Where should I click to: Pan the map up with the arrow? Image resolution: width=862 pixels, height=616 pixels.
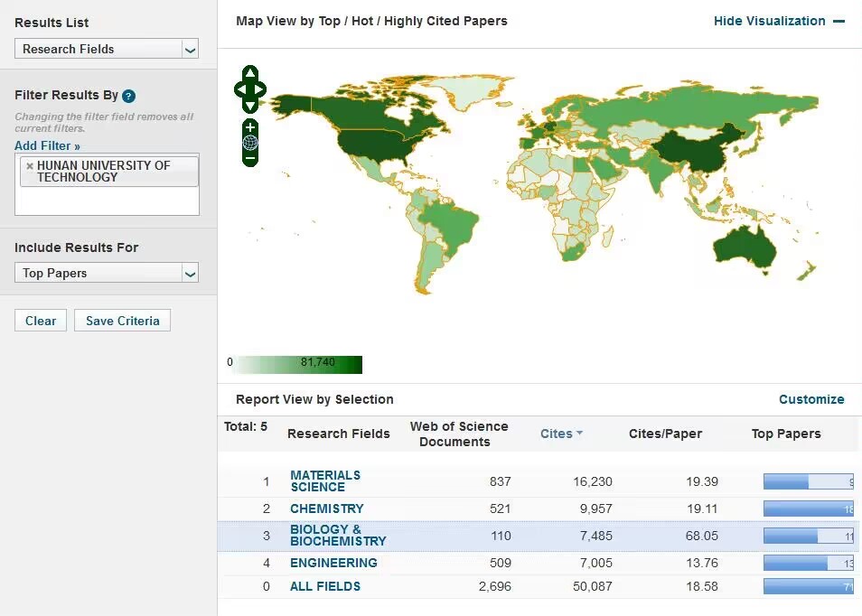(x=250, y=73)
